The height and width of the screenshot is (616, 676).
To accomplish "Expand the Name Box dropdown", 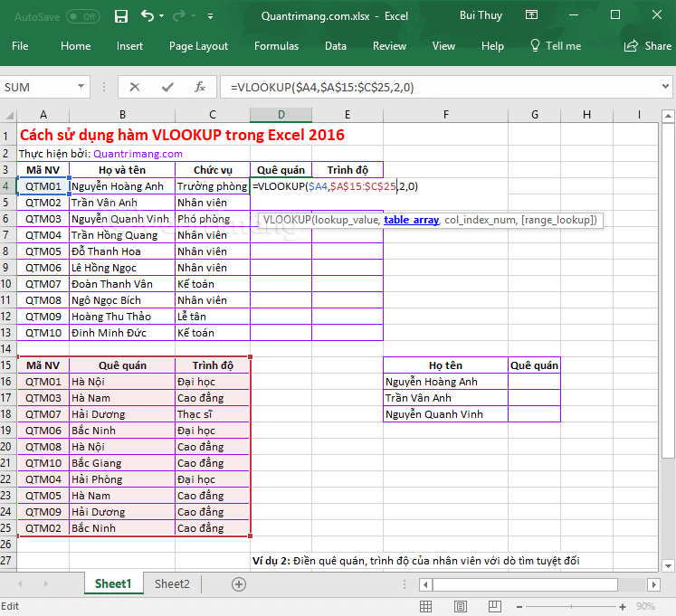I will tap(81, 86).
